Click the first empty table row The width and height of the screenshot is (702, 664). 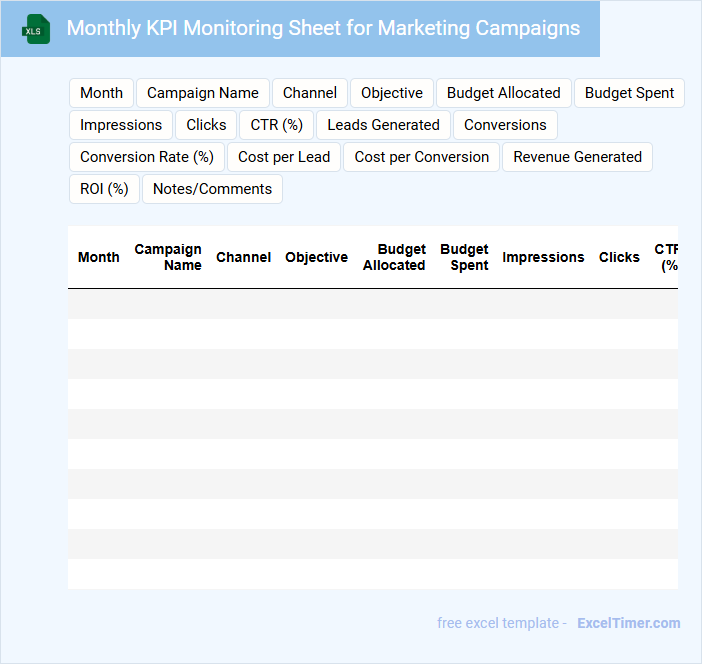pos(372,304)
